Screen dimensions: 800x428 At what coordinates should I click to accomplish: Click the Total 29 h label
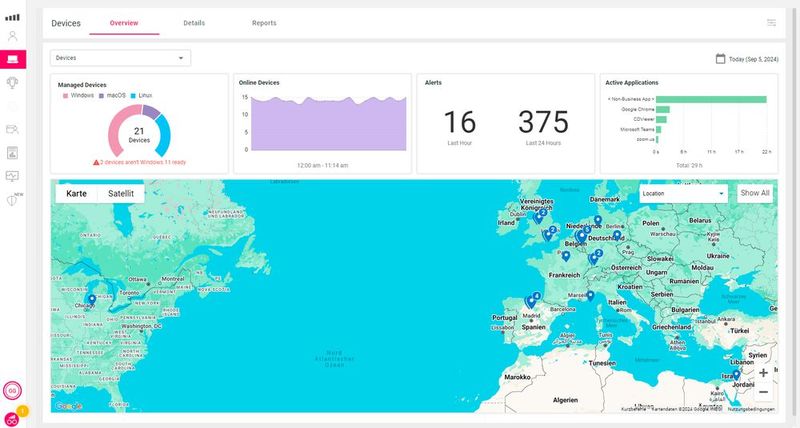click(689, 166)
